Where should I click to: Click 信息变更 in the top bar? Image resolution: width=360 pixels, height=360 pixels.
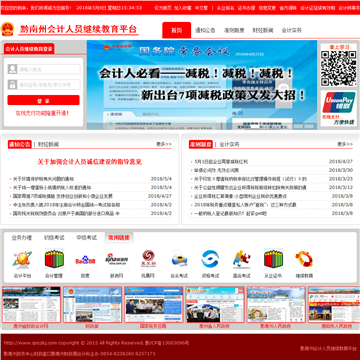267,8
